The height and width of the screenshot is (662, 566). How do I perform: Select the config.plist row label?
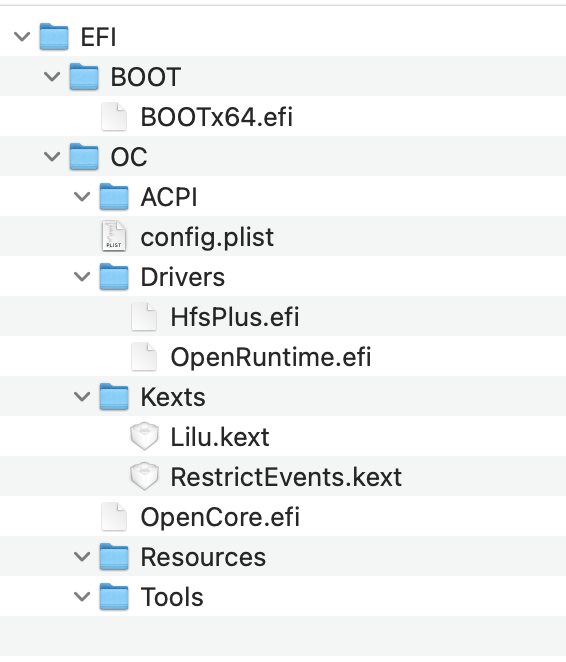coord(207,237)
